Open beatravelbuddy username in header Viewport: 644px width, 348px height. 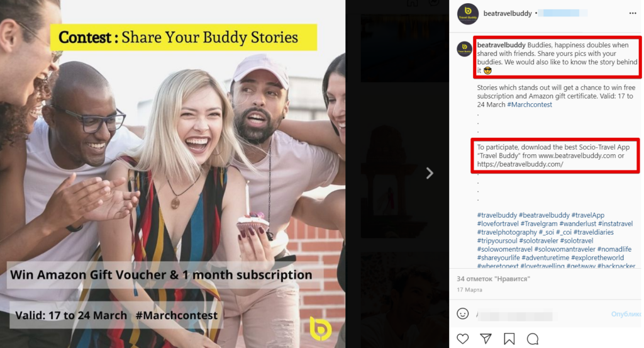tap(507, 13)
